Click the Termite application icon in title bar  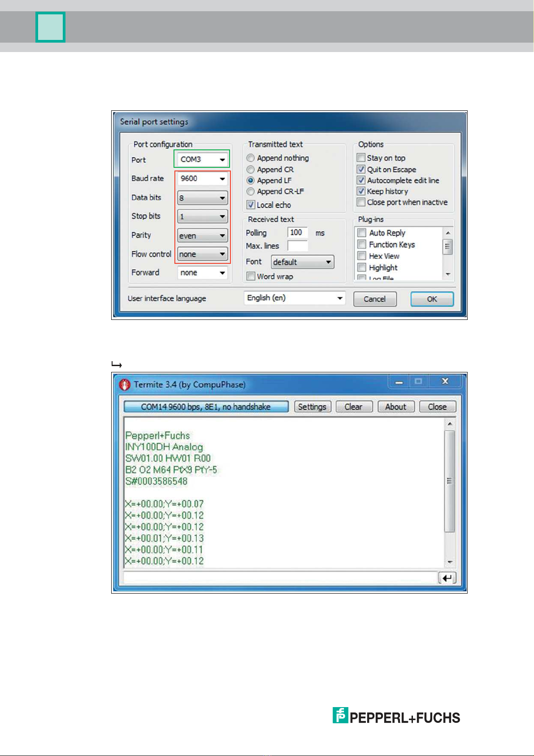(x=125, y=385)
